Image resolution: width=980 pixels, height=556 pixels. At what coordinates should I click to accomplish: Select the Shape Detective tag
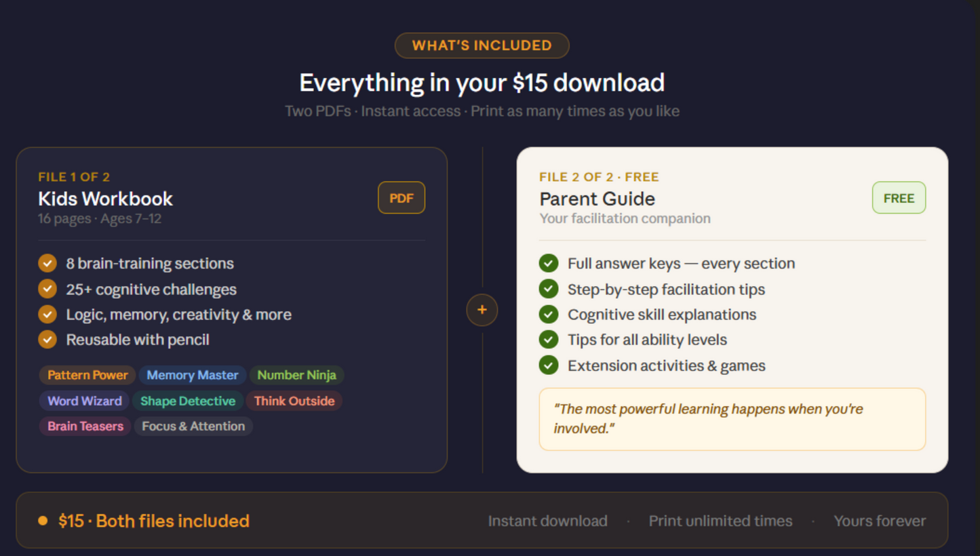tap(188, 401)
